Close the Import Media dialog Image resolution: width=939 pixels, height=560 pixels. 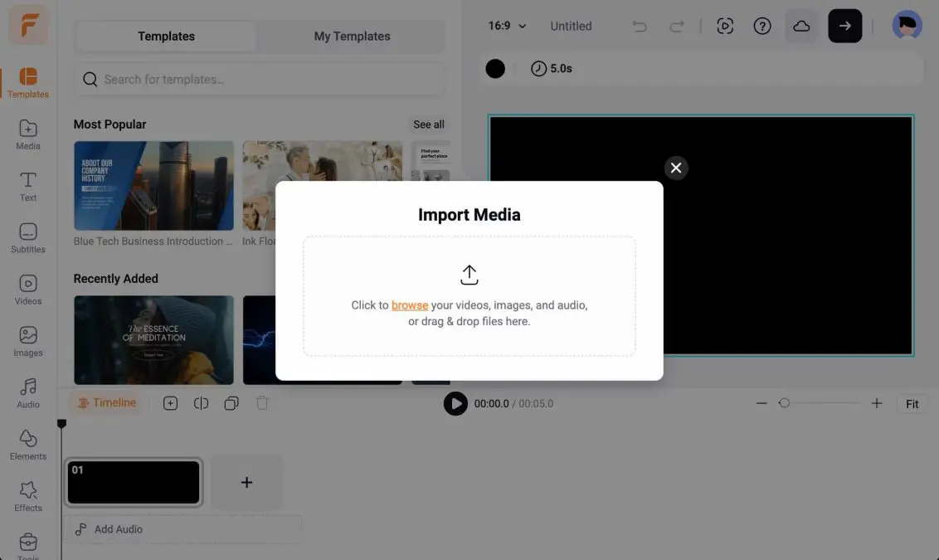676,168
